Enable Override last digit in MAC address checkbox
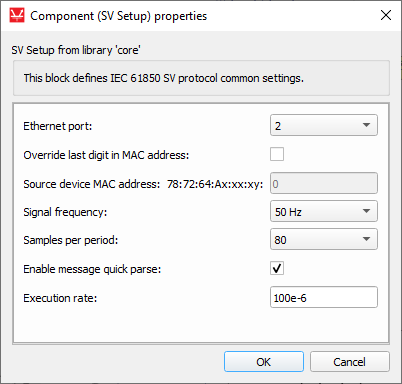The height and width of the screenshot is (384, 402). click(x=277, y=154)
